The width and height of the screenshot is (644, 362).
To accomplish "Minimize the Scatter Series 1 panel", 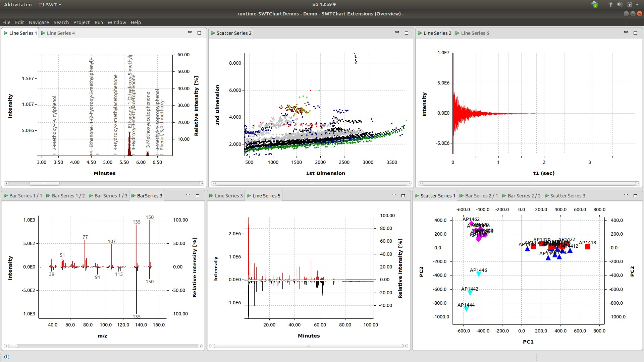I will coord(626,195).
